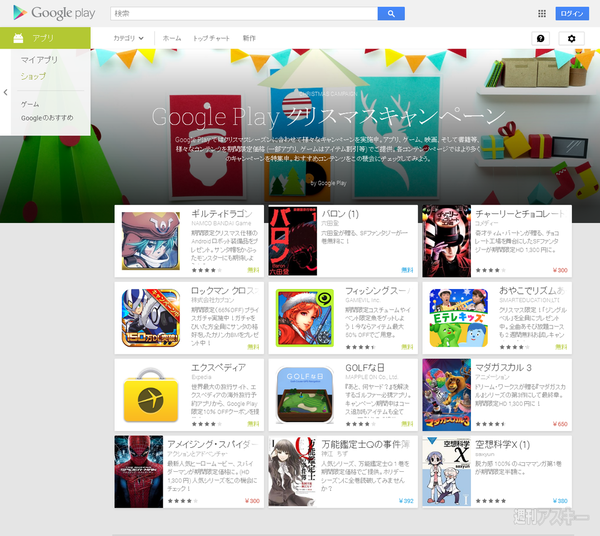Click the ギルティドラゴン app icon

pyautogui.click(x=151, y=241)
